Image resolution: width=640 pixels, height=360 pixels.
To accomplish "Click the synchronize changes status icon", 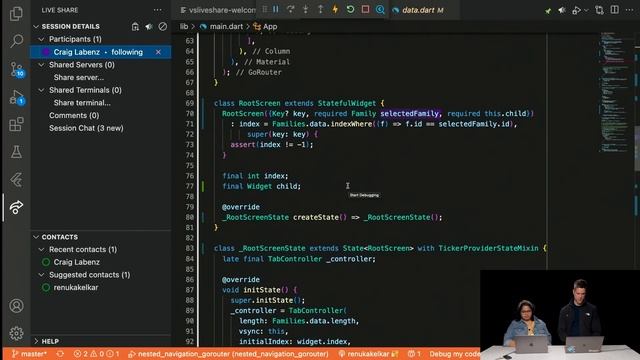I will (60, 354).
